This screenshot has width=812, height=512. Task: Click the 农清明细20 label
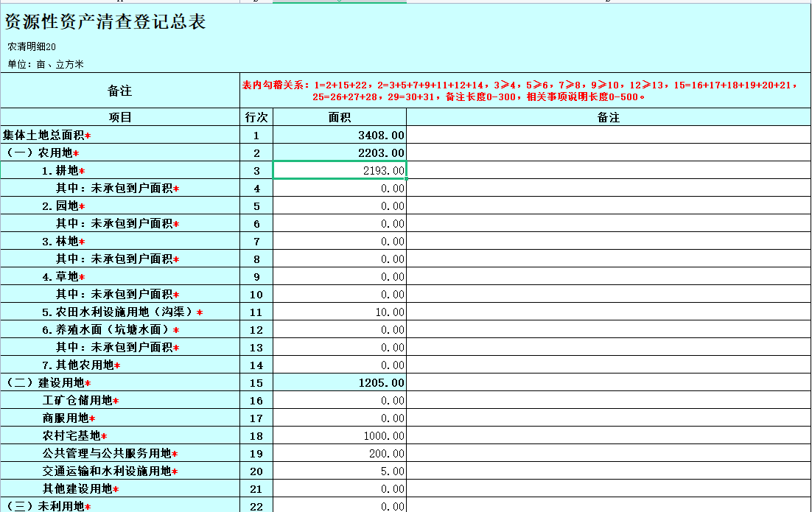[32, 46]
